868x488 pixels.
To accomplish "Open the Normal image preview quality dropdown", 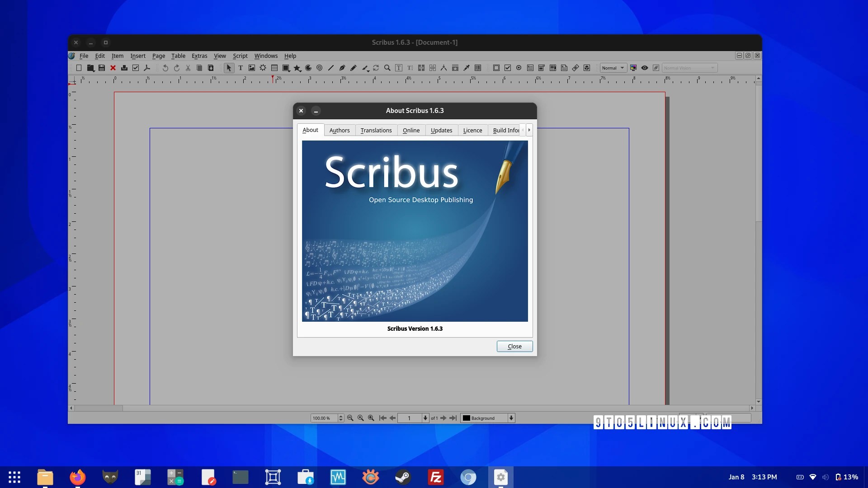I will point(613,68).
